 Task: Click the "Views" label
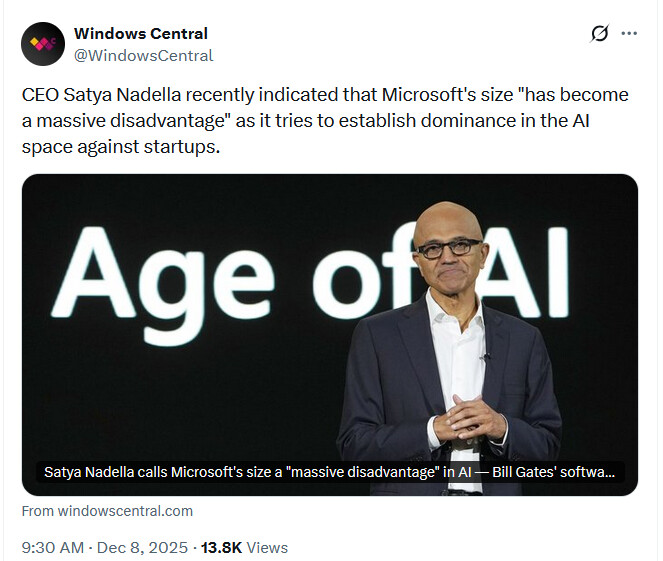[266, 547]
